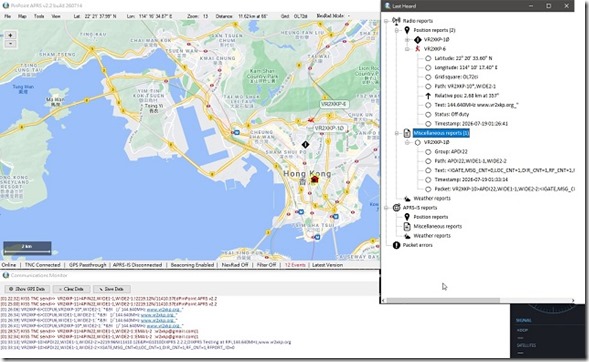Click the horizontal scrollbar in Last Heard

(x=443, y=300)
